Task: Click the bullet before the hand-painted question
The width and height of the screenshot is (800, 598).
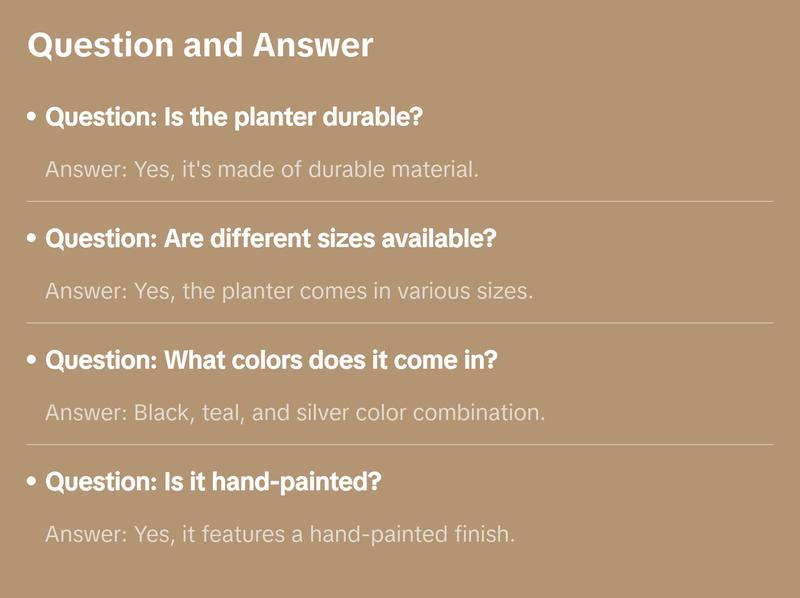Action: [x=32, y=482]
